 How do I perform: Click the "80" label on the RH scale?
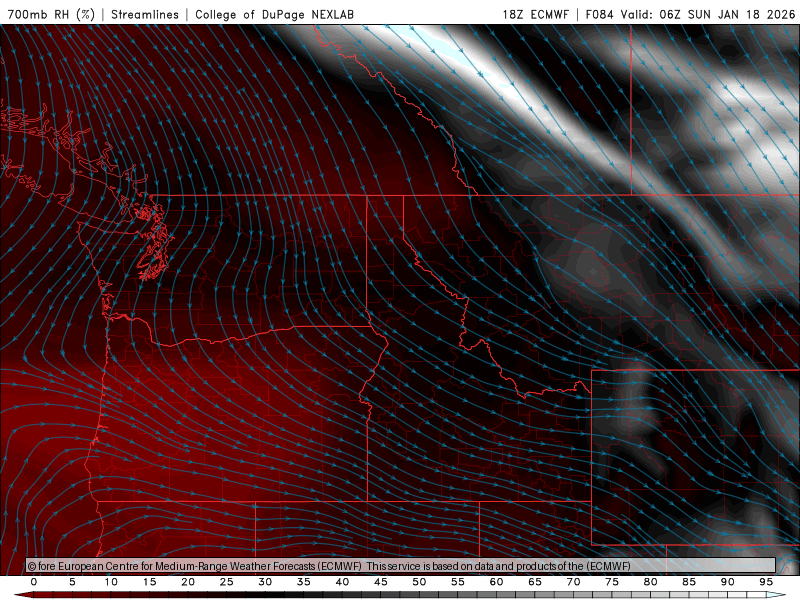click(x=650, y=582)
